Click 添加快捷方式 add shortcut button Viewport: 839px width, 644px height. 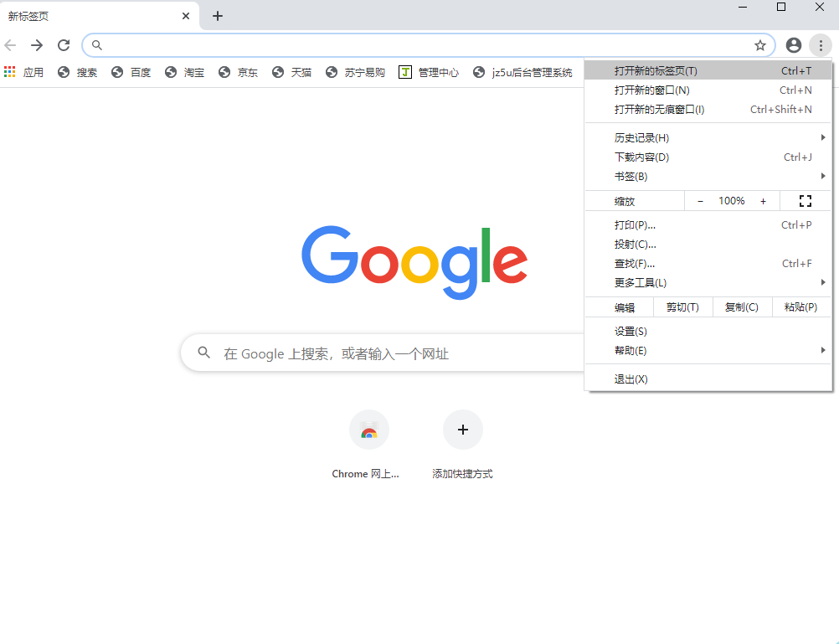click(463, 430)
